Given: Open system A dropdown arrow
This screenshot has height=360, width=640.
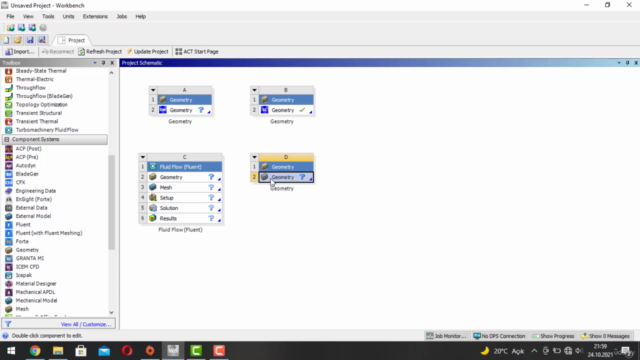Looking at the screenshot, I should tap(153, 90).
